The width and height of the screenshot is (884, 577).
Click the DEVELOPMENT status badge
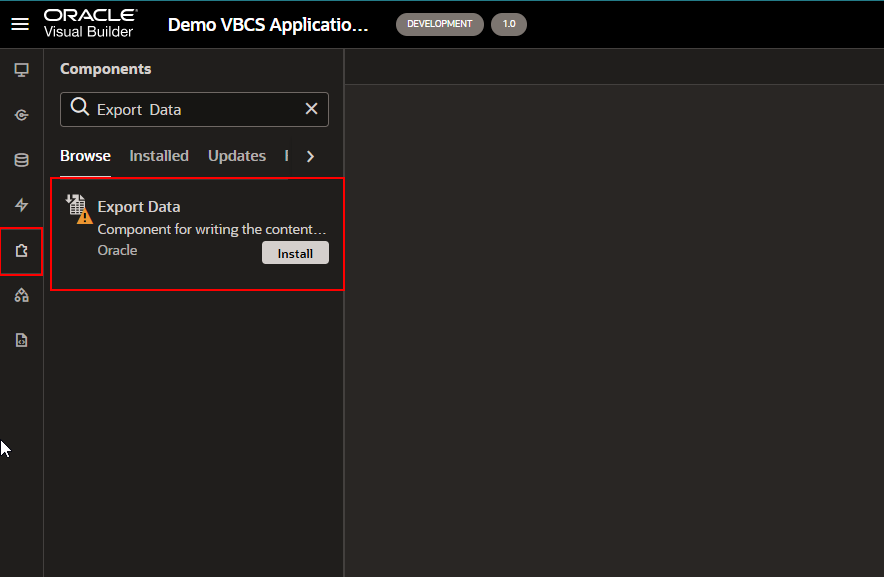[440, 24]
